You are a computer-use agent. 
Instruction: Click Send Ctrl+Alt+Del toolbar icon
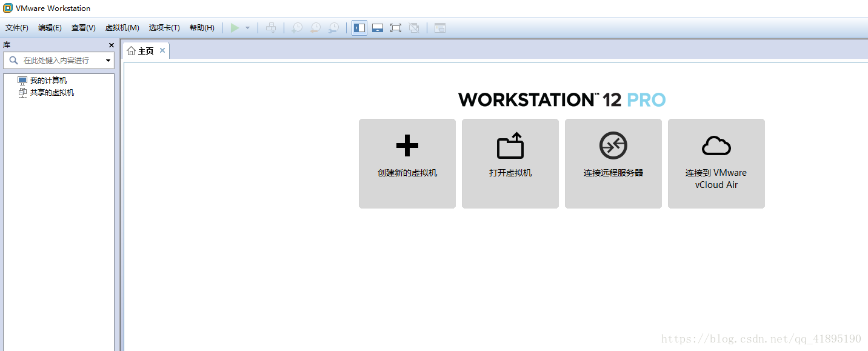pos(271,28)
